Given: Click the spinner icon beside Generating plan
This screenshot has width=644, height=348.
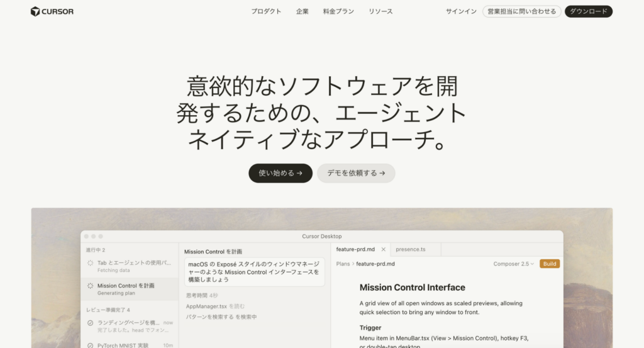Looking at the screenshot, I should coord(91,286).
